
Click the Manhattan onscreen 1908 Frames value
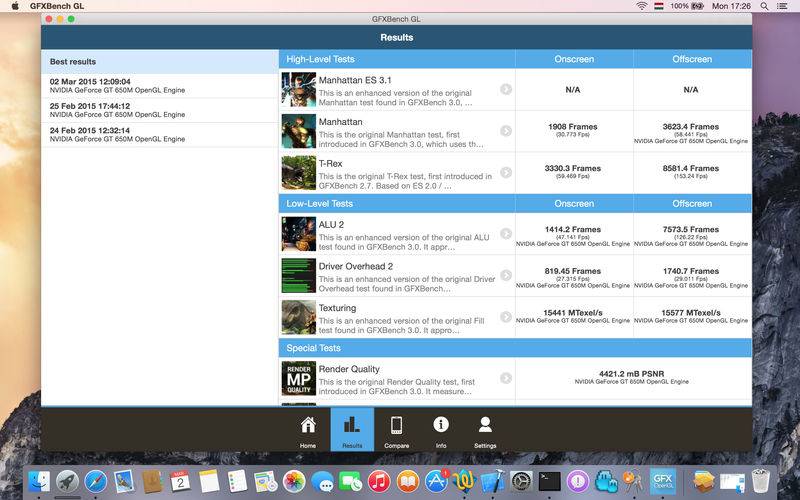[x=572, y=127]
